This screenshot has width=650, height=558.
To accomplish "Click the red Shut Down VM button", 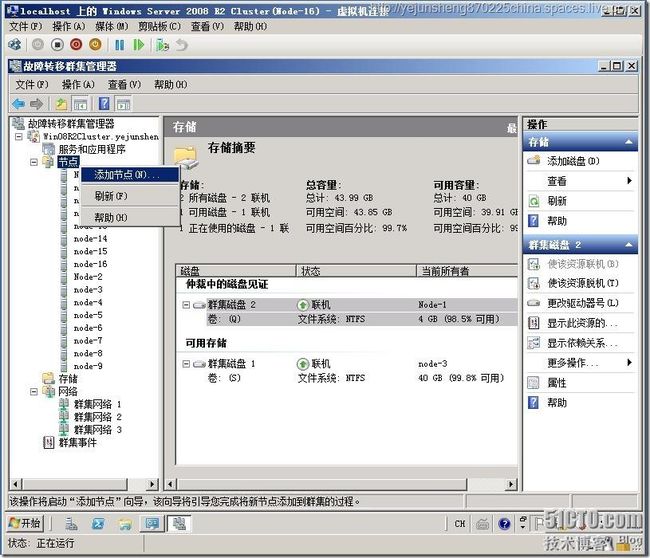I will click(76, 45).
